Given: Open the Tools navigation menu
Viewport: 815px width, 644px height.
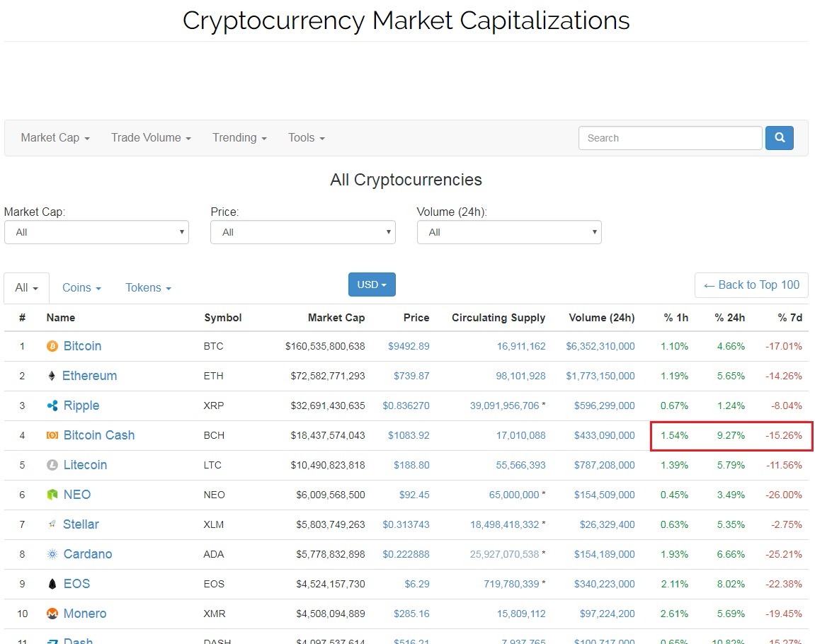Looking at the screenshot, I should point(306,137).
